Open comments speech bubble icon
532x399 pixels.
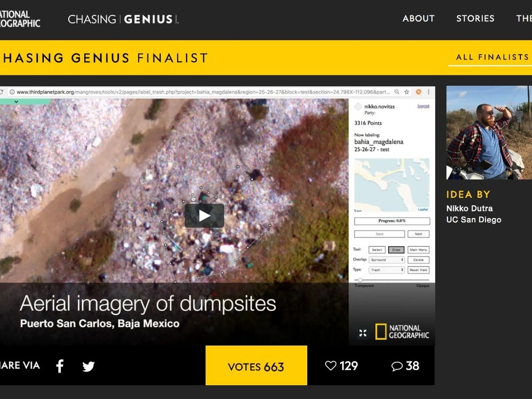(x=397, y=366)
